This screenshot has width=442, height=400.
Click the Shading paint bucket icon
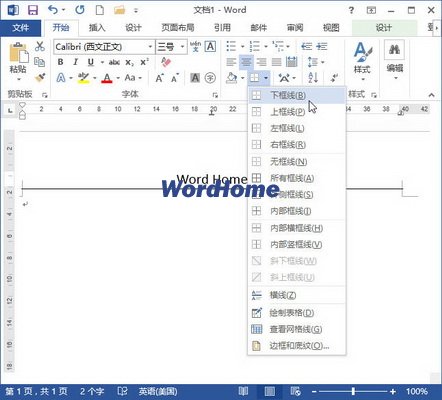coord(232,78)
